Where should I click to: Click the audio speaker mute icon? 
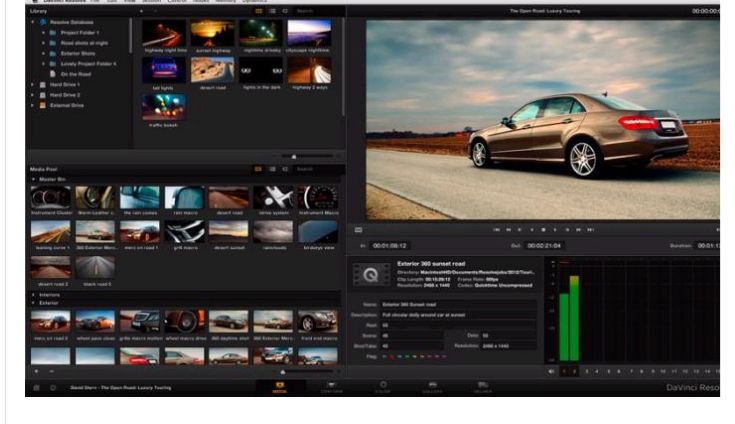tap(551, 371)
